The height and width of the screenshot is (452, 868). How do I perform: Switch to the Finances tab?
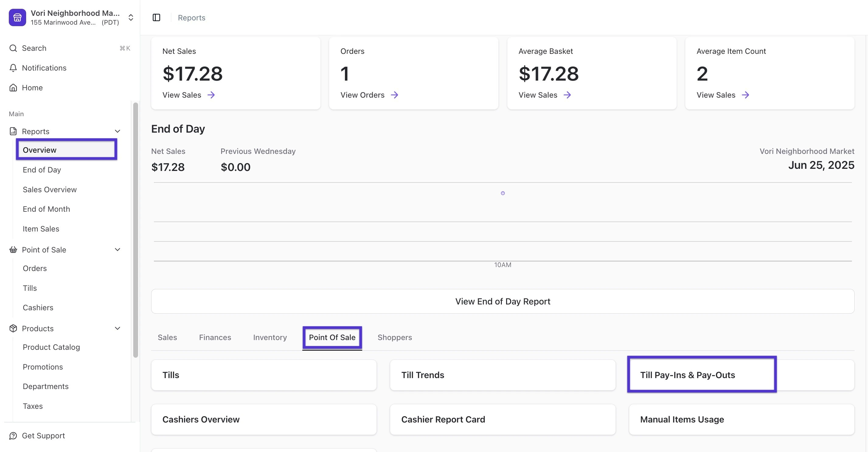[215, 337]
